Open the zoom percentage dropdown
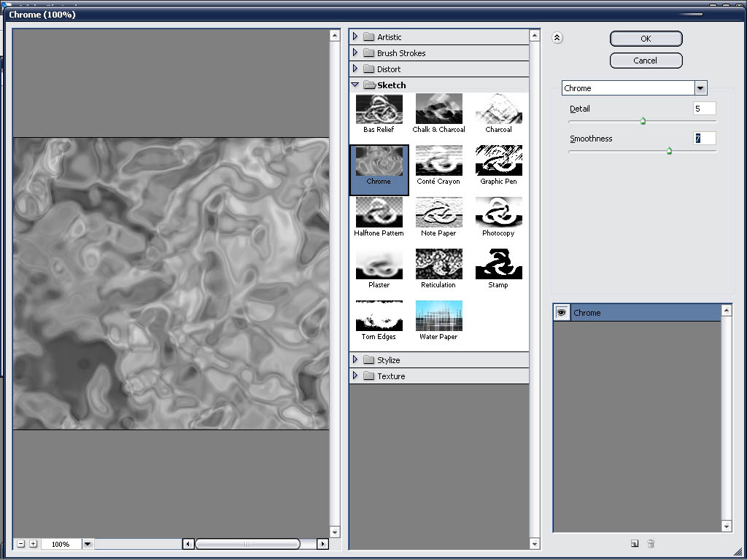This screenshot has height=560, width=747. [x=88, y=544]
